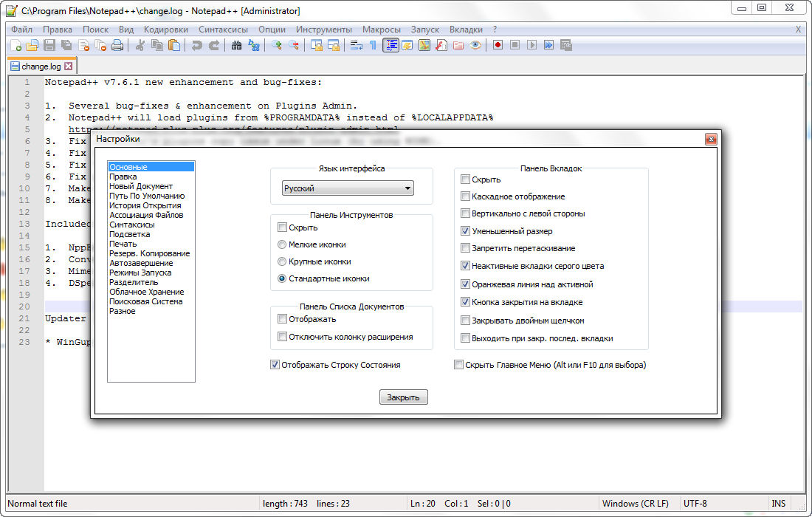Uncheck Отображать Строку Состояния
Image resolution: width=812 pixels, height=517 pixels.
(275, 365)
